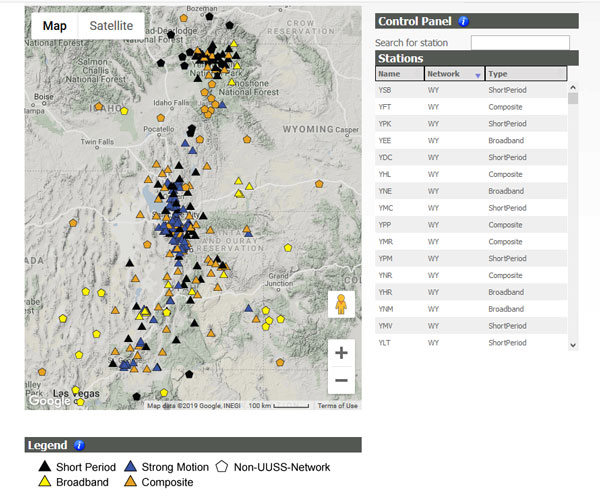
Task: Click in the Search for station field
Action: tap(520, 42)
